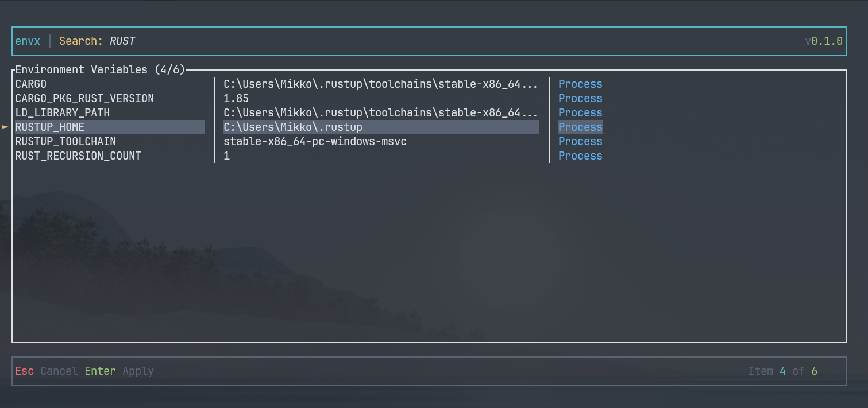Select the CARGO environment variable row
This screenshot has height=408, width=868.
31,84
